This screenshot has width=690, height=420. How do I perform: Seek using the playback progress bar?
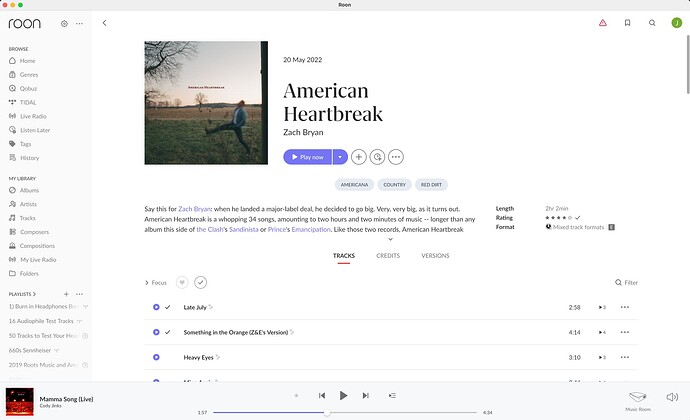(345, 413)
